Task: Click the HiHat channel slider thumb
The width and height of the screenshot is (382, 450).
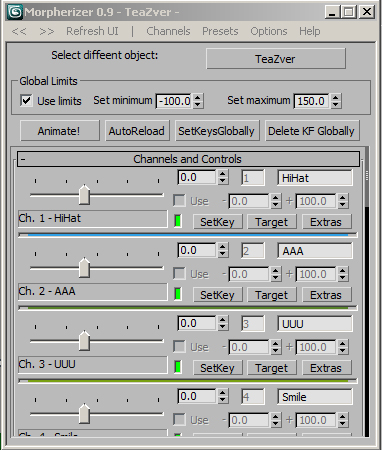Action: (84, 194)
